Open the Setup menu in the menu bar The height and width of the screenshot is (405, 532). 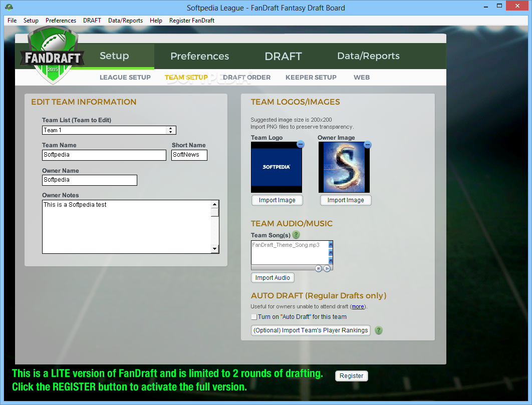(31, 21)
